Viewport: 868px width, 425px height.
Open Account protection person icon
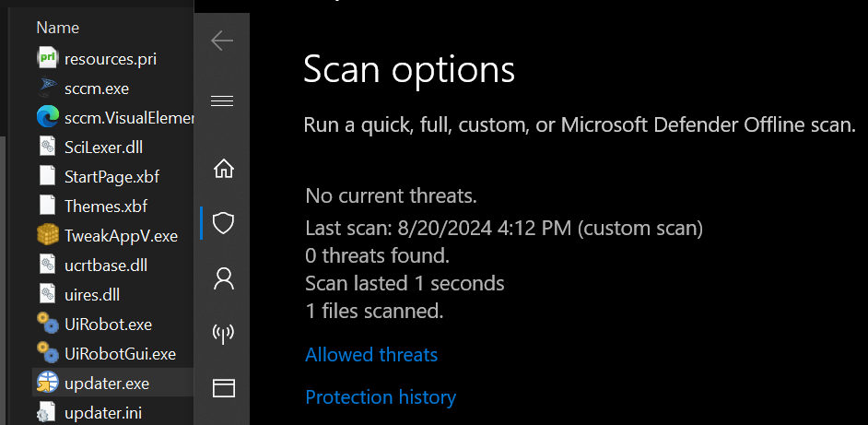(x=223, y=277)
